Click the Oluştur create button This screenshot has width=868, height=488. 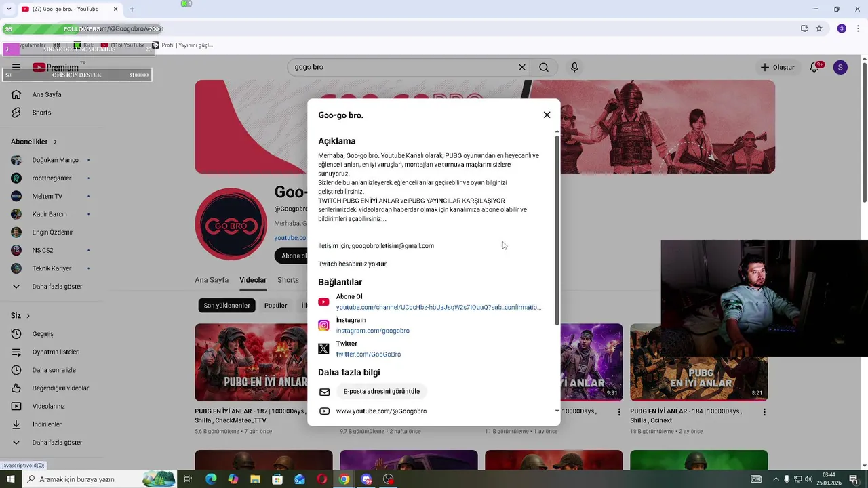(x=777, y=67)
